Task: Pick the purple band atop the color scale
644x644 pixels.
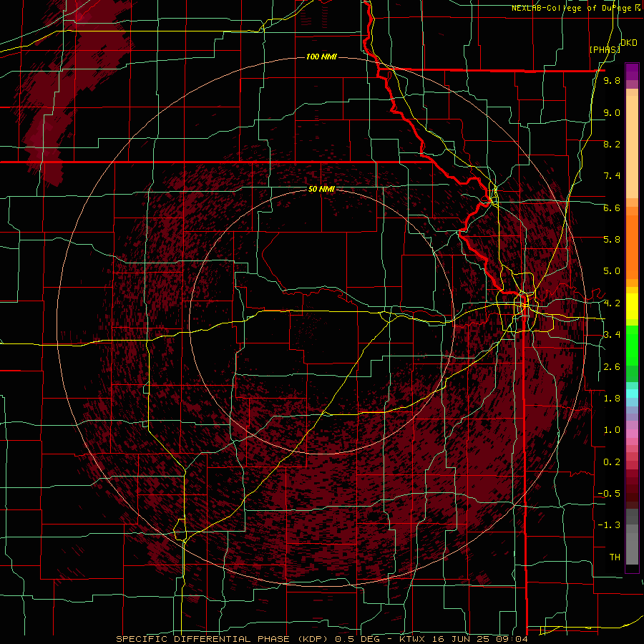Action: click(x=632, y=72)
